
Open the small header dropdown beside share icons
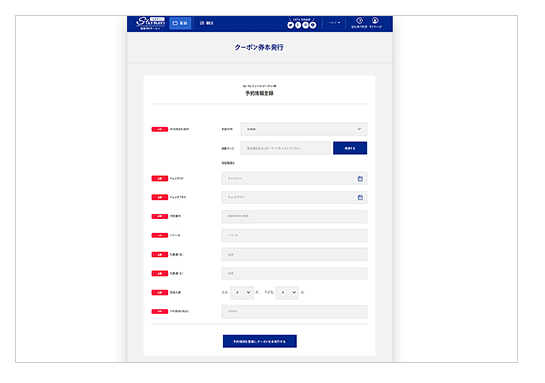click(x=334, y=23)
